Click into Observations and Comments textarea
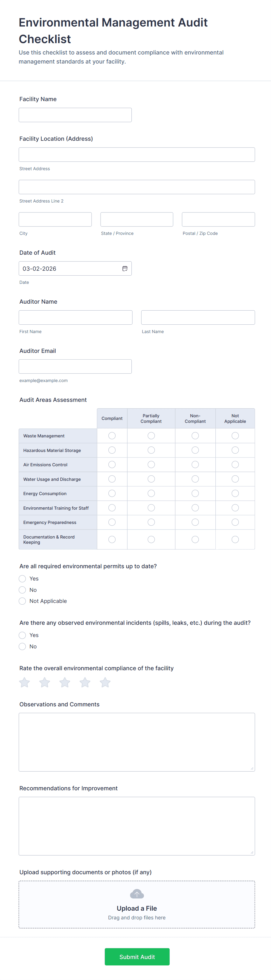 [x=137, y=742]
